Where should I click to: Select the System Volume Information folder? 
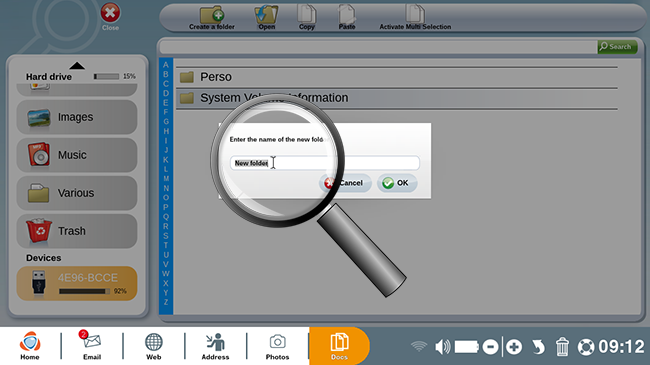point(397,98)
